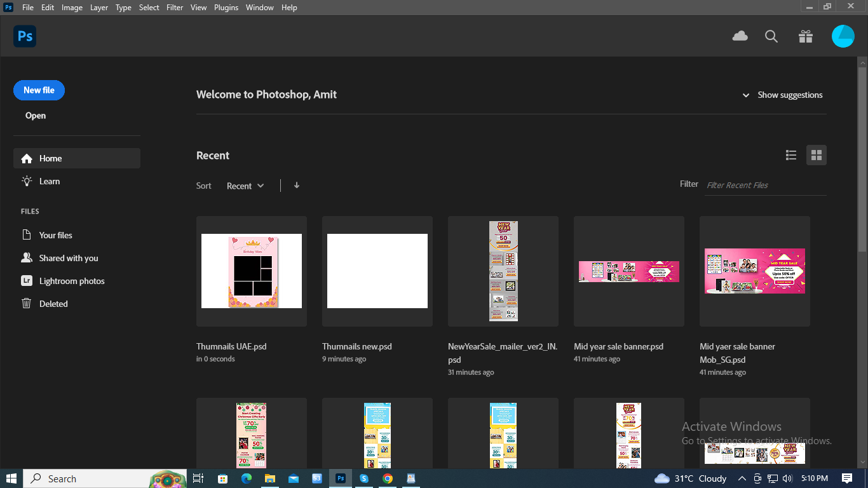The width and height of the screenshot is (868, 488).
Task: Open the cloud storage icon in header
Action: [740, 36]
